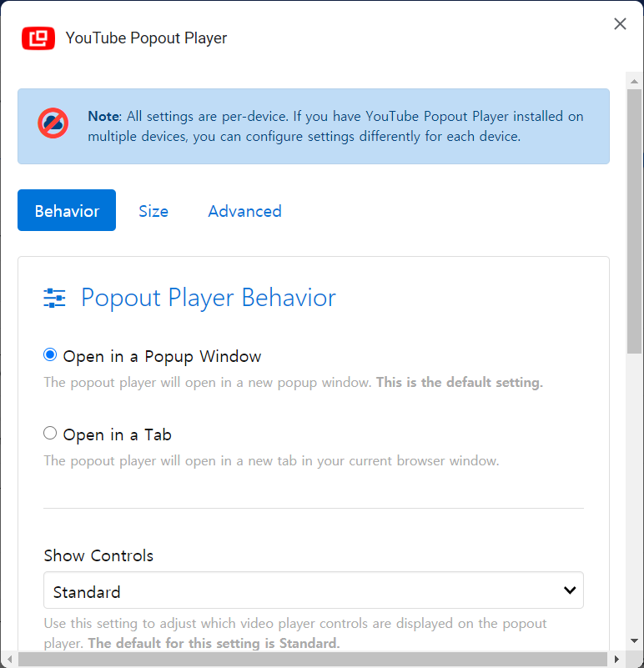
Task: Select the Open in a Popup Window radio button
Action: click(50, 354)
